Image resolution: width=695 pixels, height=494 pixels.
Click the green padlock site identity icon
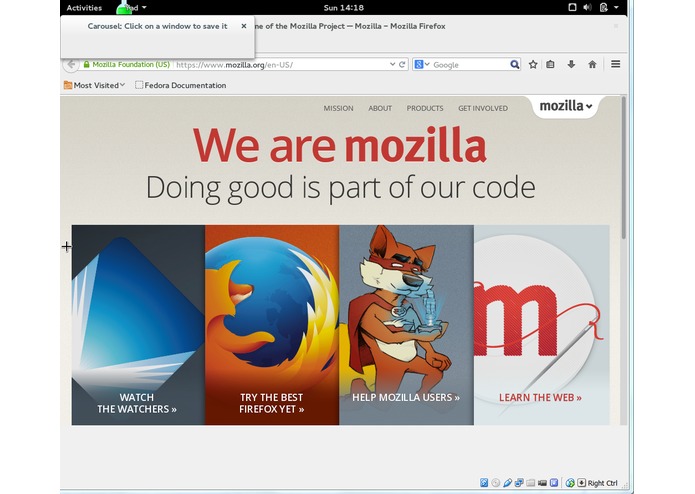pos(87,65)
